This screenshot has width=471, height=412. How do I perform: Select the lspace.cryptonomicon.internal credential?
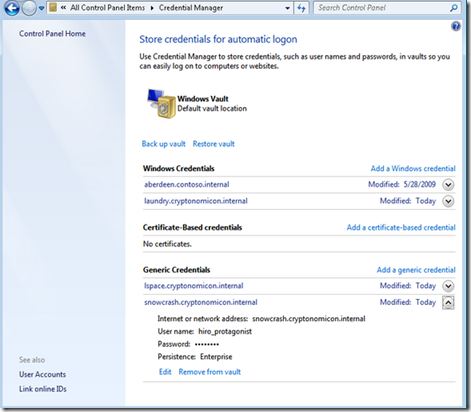tap(194, 286)
